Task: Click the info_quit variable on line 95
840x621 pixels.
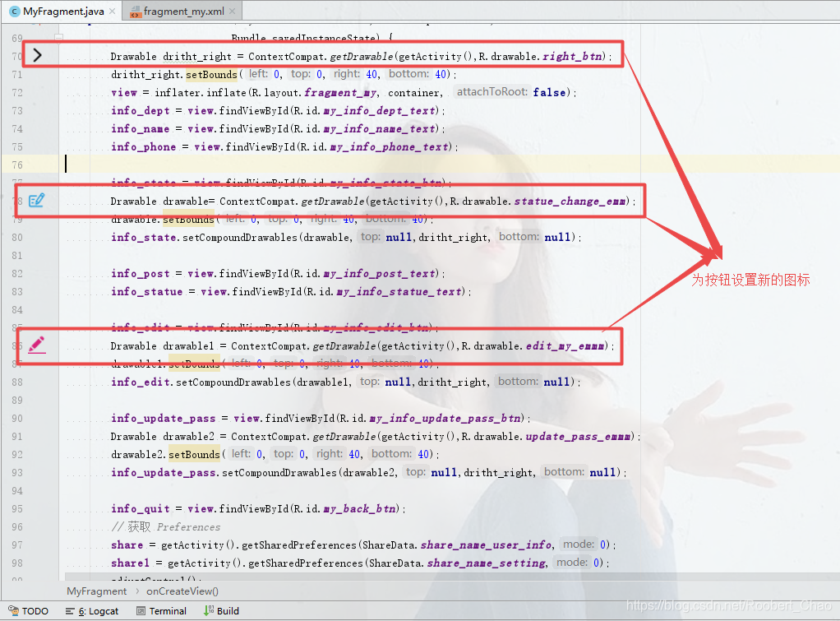Action: tap(141, 508)
